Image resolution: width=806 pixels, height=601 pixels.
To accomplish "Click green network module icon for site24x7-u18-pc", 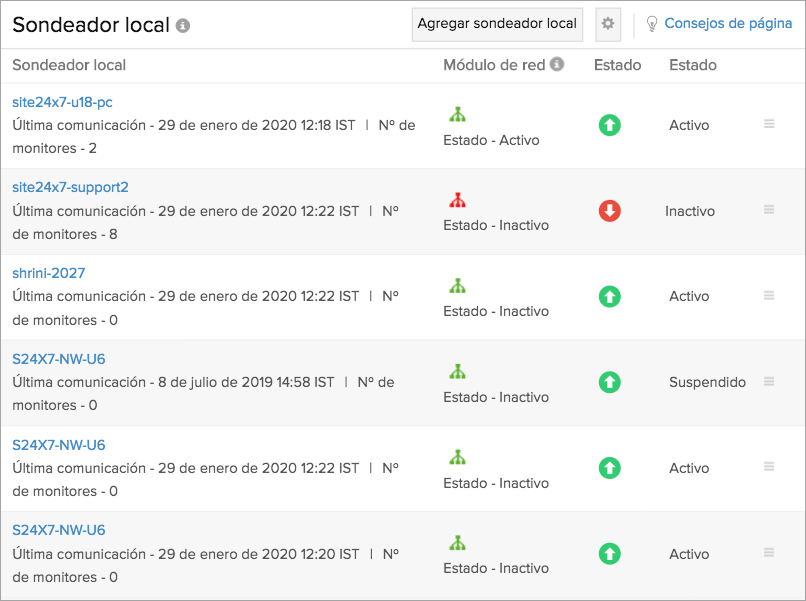I will click(x=457, y=114).
